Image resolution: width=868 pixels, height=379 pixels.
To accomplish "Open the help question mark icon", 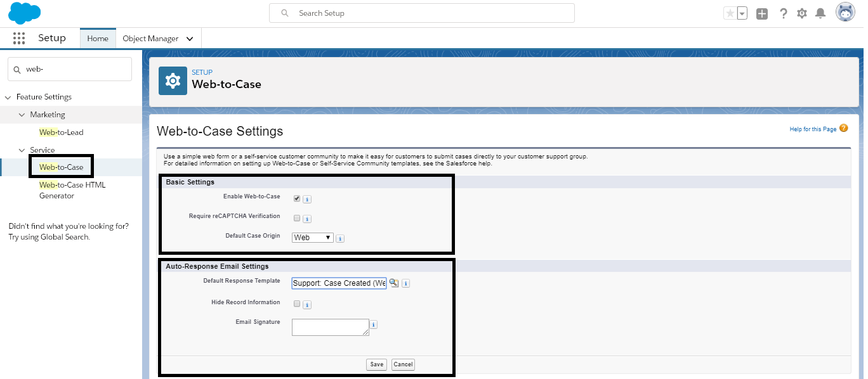I will [784, 13].
